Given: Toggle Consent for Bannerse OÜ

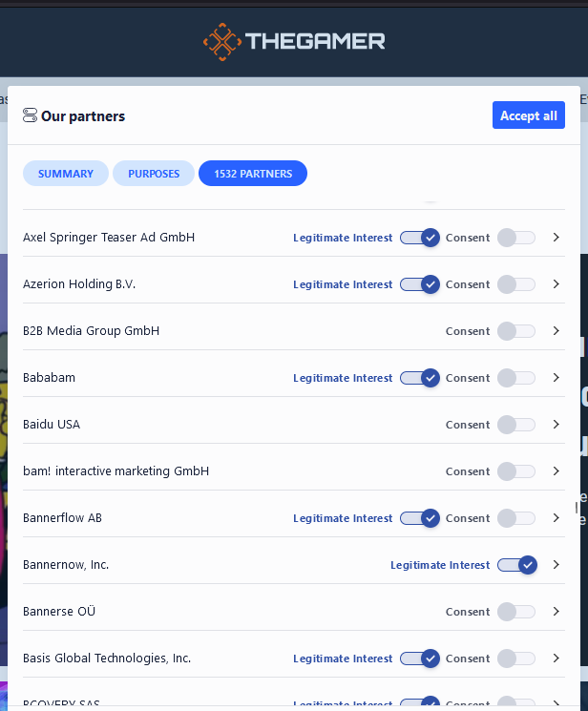Looking at the screenshot, I should point(516,612).
